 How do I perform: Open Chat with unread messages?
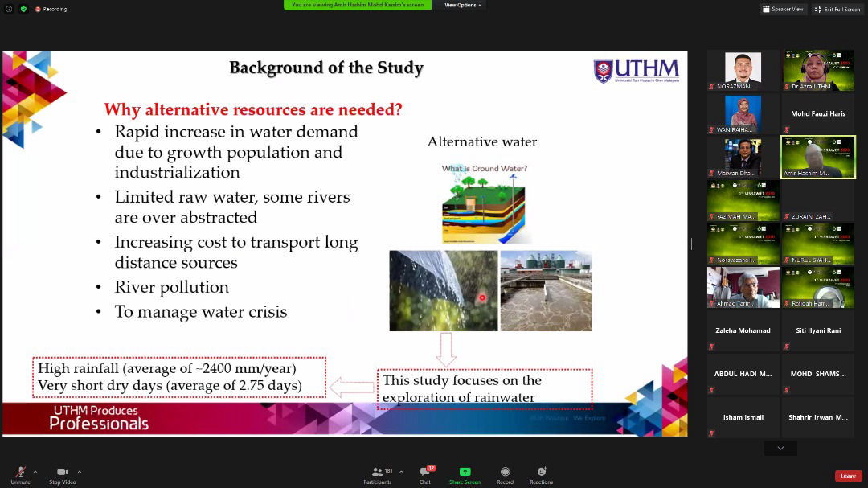pos(425,474)
